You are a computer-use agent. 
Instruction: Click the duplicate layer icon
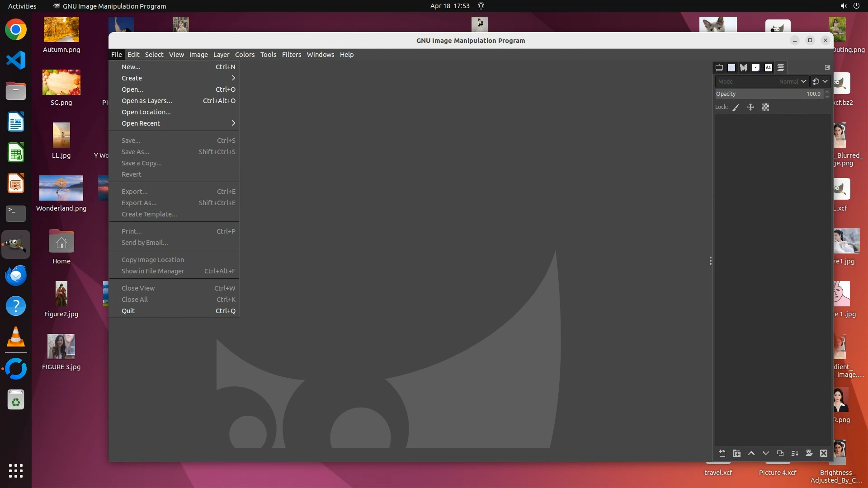point(780,453)
